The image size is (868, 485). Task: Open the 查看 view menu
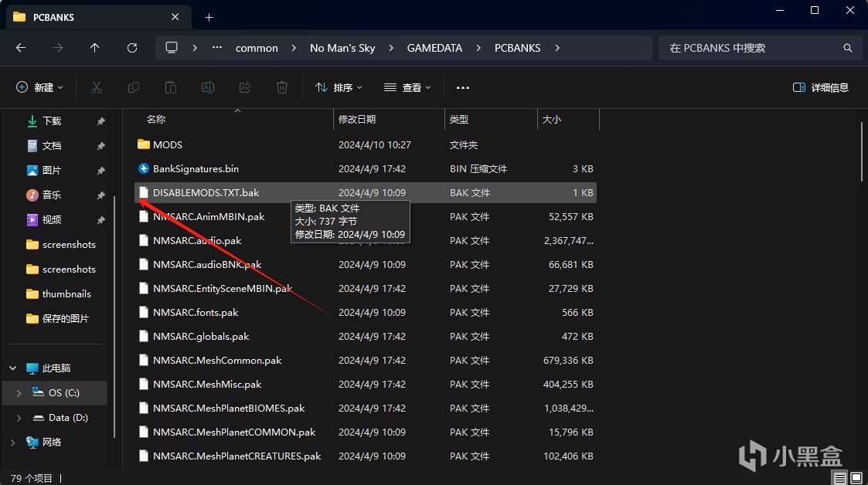coord(407,87)
